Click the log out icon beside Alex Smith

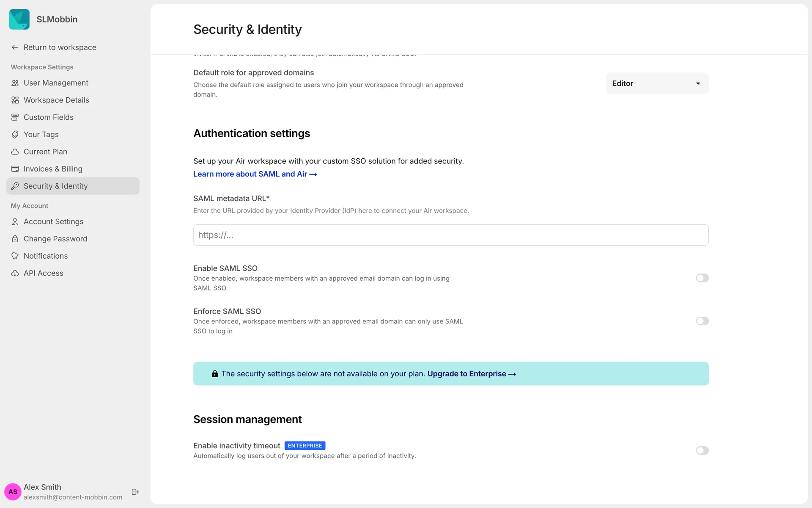click(135, 491)
